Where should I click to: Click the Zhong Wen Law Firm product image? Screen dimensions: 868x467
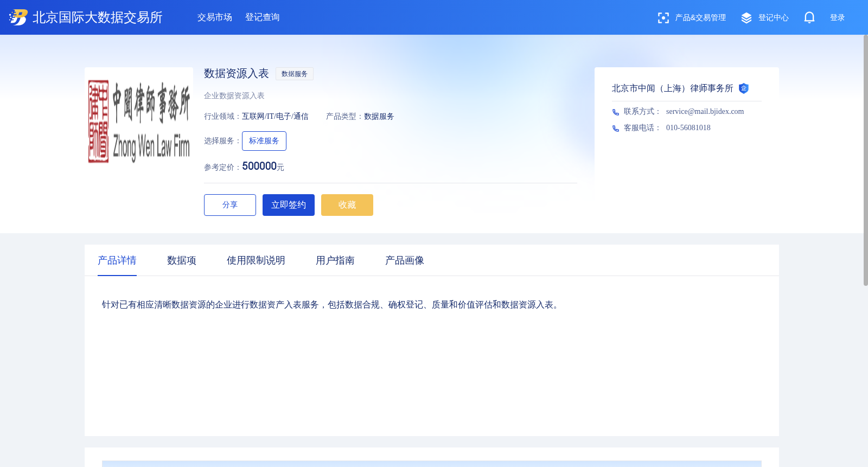[x=139, y=121]
